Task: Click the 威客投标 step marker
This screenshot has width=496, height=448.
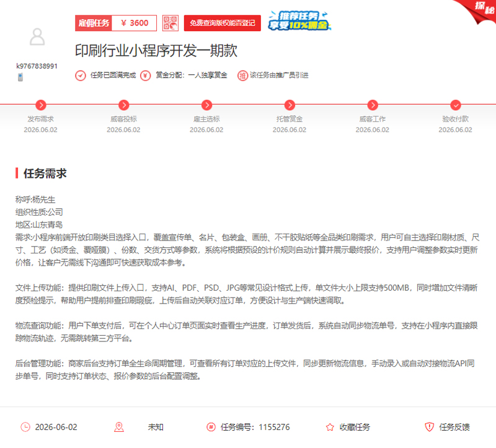Action: (123, 105)
